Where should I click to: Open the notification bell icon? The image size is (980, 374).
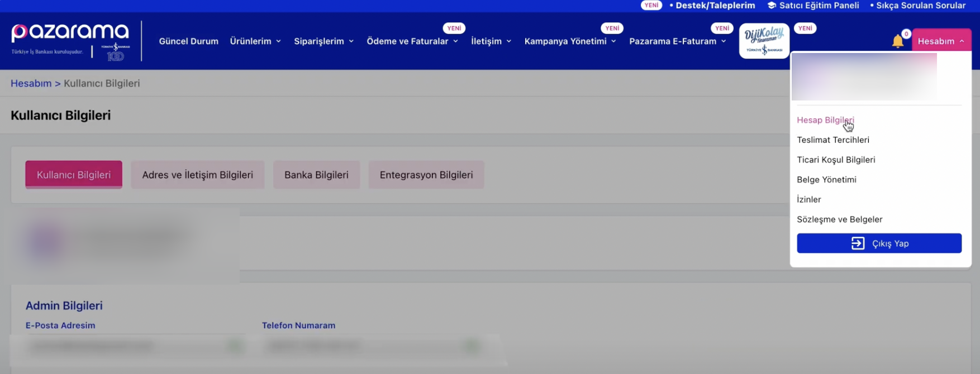tap(897, 41)
